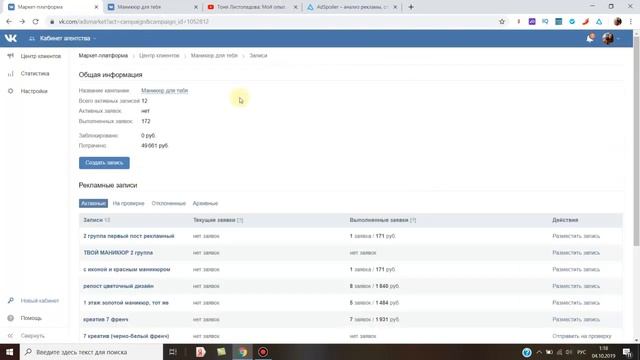Open campaign name link Маникюр для тебя
The width and height of the screenshot is (640, 360).
[164, 91]
